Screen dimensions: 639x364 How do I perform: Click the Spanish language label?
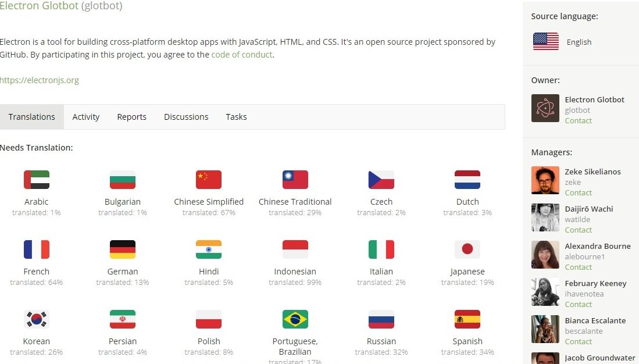tap(467, 341)
